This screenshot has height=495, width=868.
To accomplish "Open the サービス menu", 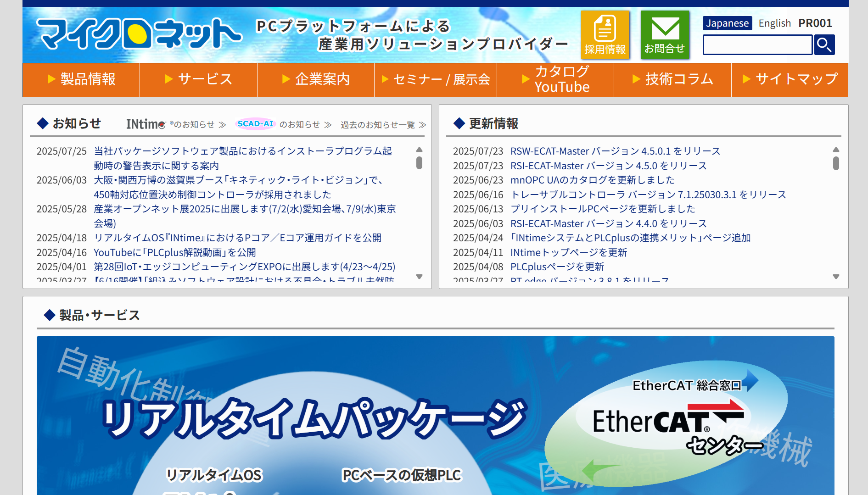I will point(198,79).
